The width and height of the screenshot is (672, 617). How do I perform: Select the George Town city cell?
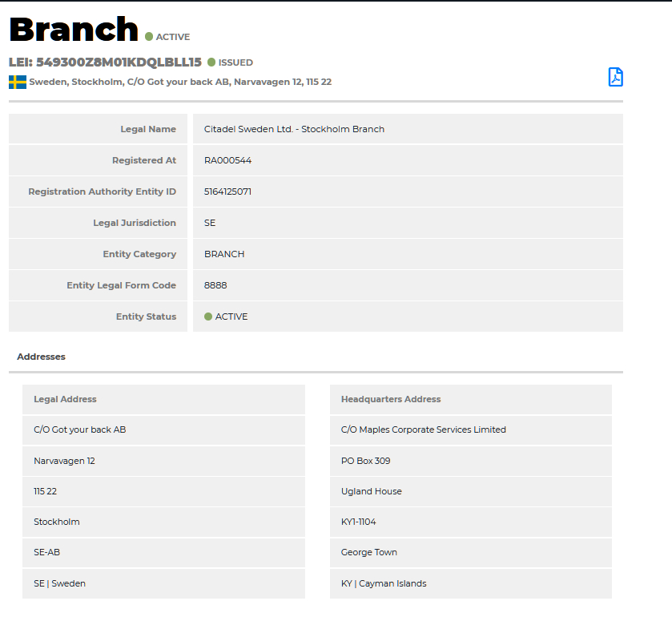(x=471, y=552)
